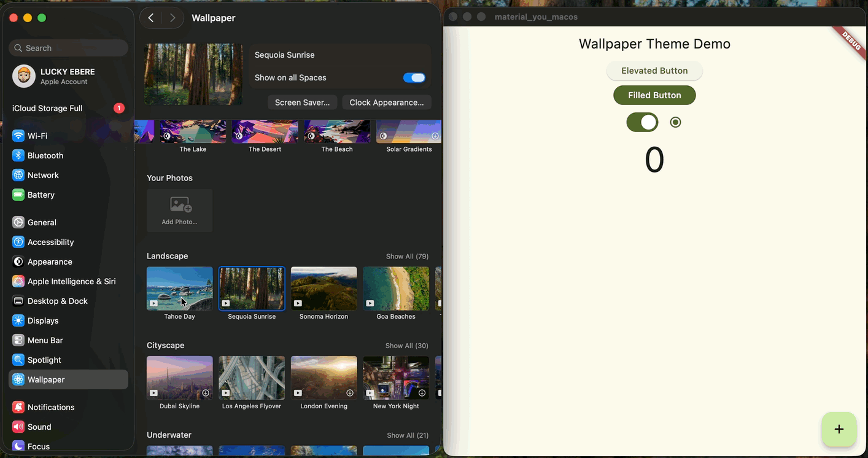Click the Accessibility sidebar icon
This screenshot has width=868, height=458.
coord(18,242)
